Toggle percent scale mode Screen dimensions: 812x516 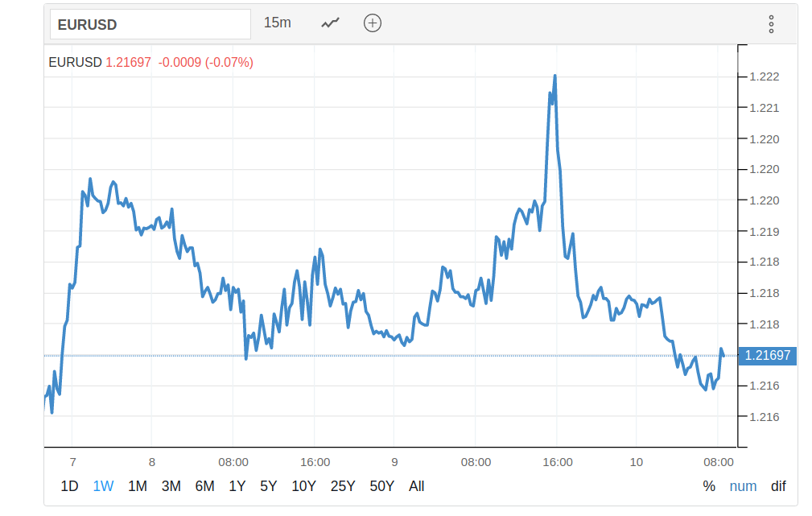(x=709, y=486)
